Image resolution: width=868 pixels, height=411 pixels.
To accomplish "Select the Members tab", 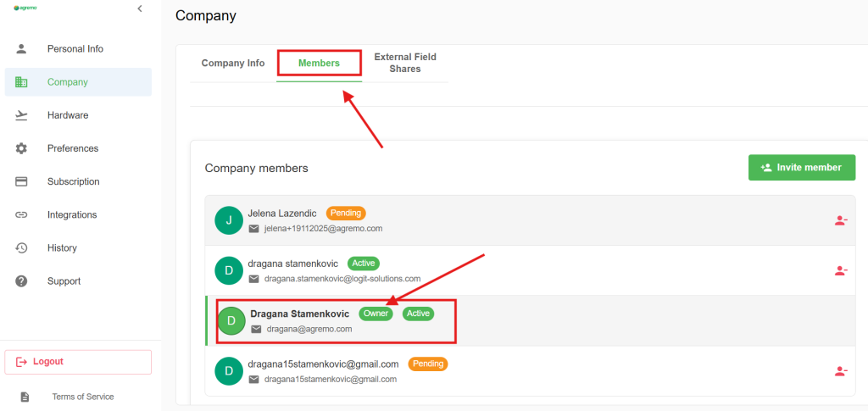I will (x=319, y=64).
